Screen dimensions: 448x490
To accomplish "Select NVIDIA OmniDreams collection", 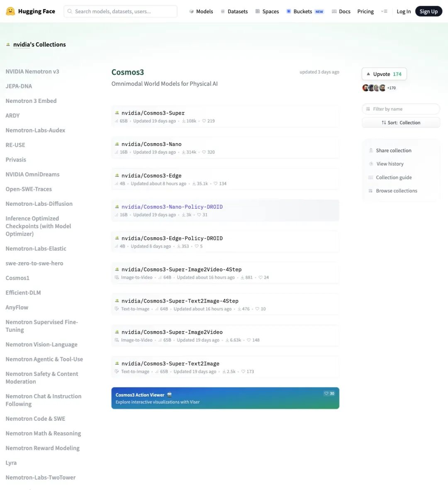I will coord(32,174).
